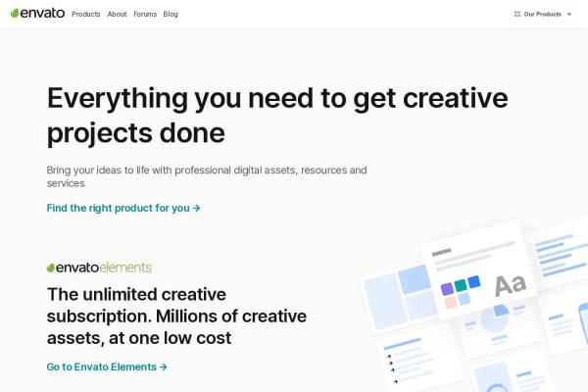Screen dimensions: 588x392
Task: Open the Blog menu item
Action: point(171,15)
